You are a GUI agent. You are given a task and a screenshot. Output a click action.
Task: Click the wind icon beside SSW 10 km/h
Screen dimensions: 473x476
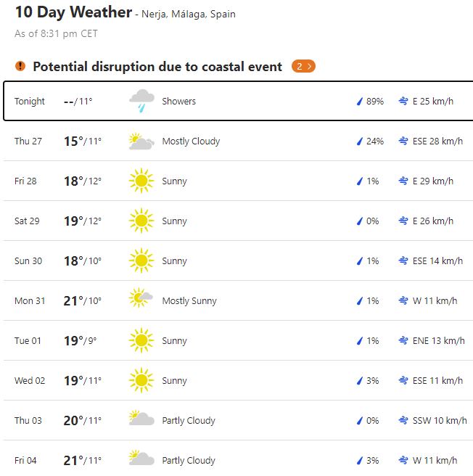[403, 420]
